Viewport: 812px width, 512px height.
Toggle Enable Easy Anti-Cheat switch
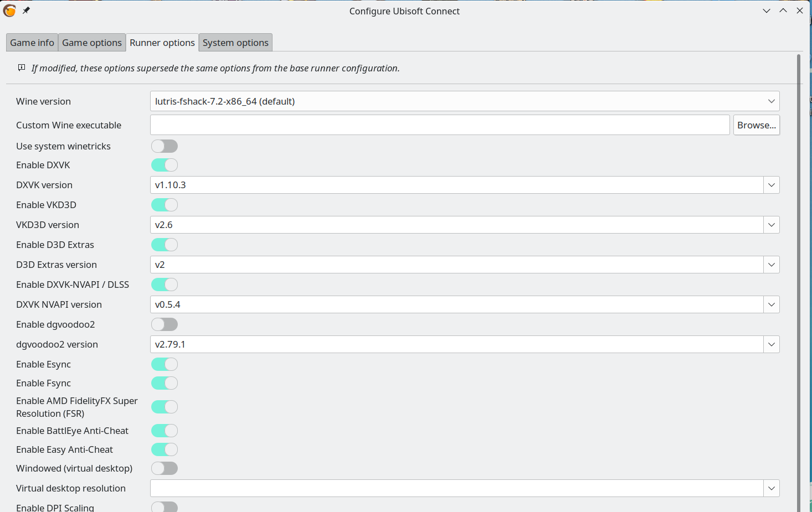(x=165, y=449)
